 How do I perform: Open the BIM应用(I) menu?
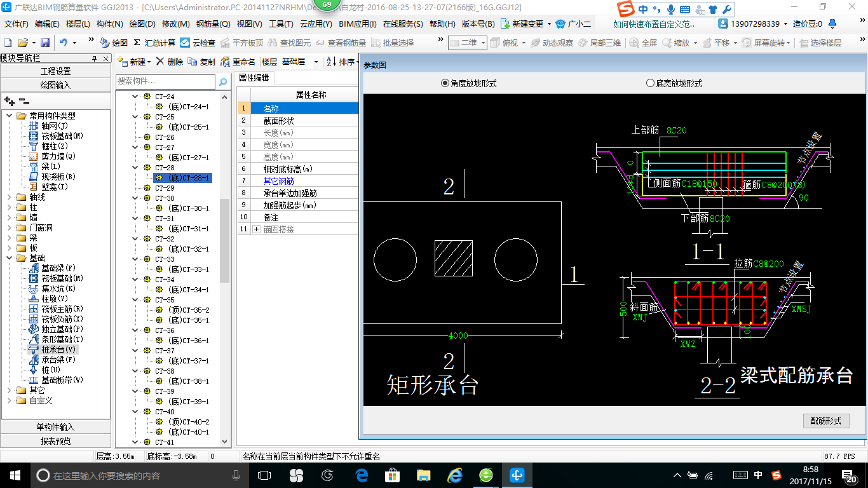357,24
